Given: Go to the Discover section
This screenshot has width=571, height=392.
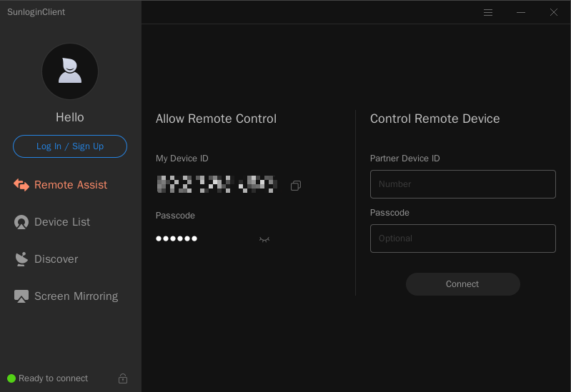Looking at the screenshot, I should (46, 259).
